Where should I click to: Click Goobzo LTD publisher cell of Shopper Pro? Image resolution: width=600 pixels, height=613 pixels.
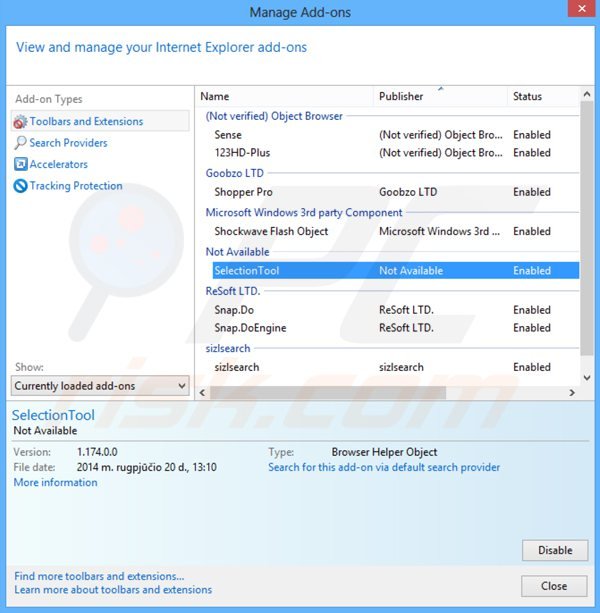pyautogui.click(x=408, y=192)
